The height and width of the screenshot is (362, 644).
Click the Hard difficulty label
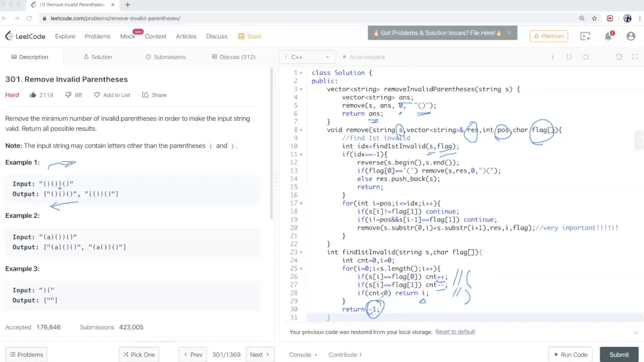pyautogui.click(x=12, y=95)
